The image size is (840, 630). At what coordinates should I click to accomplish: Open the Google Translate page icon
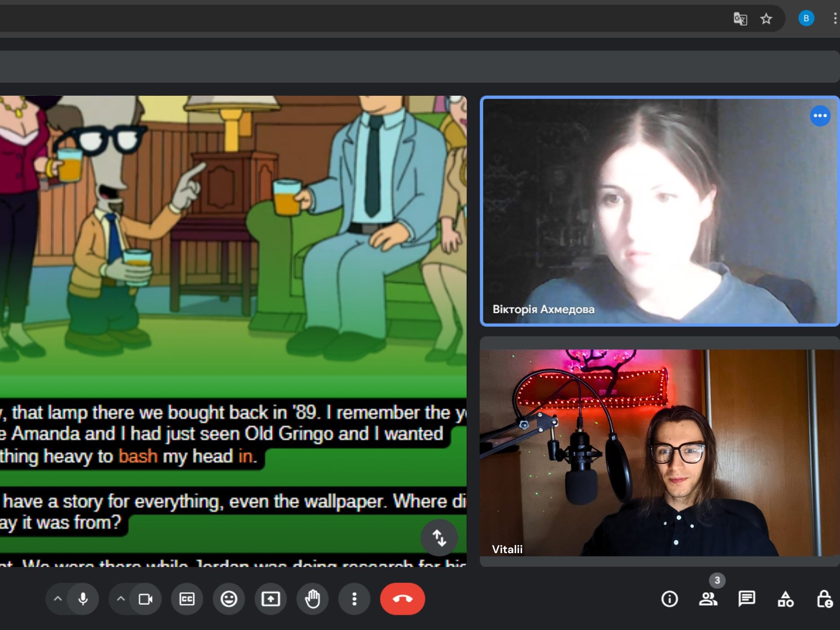click(740, 19)
